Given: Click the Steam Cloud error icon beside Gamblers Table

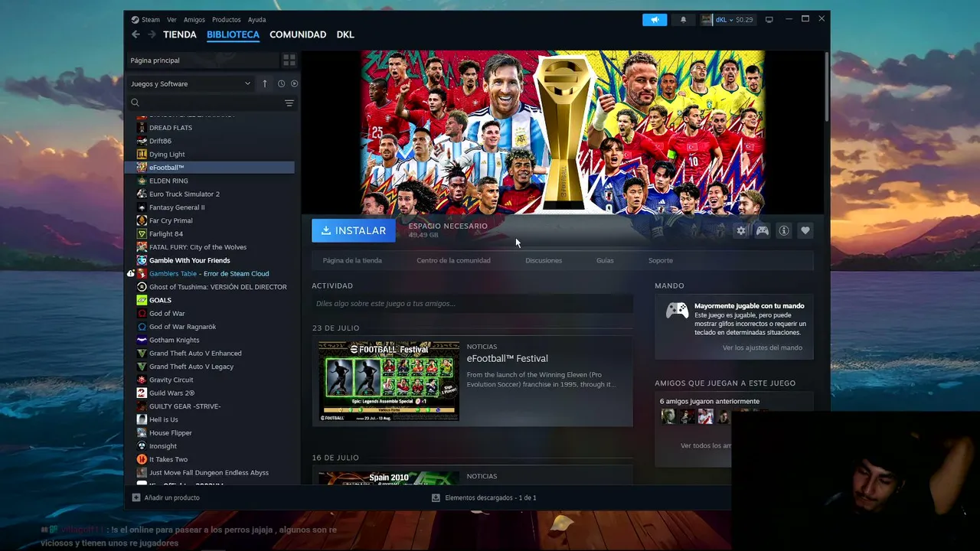Looking at the screenshot, I should coord(131,273).
